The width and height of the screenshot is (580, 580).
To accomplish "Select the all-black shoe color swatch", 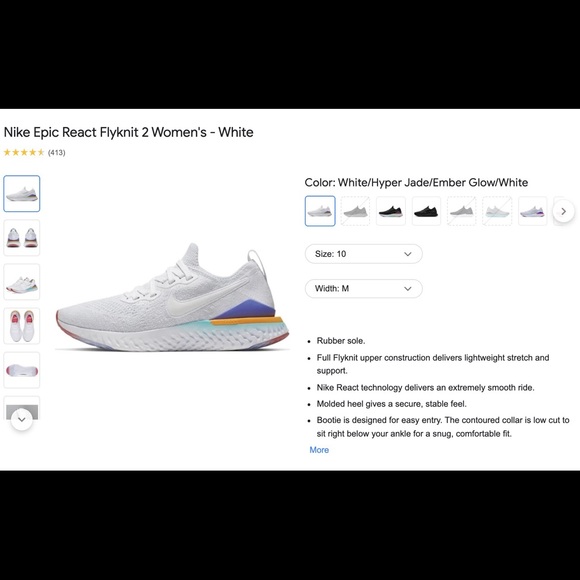I will coord(426,211).
